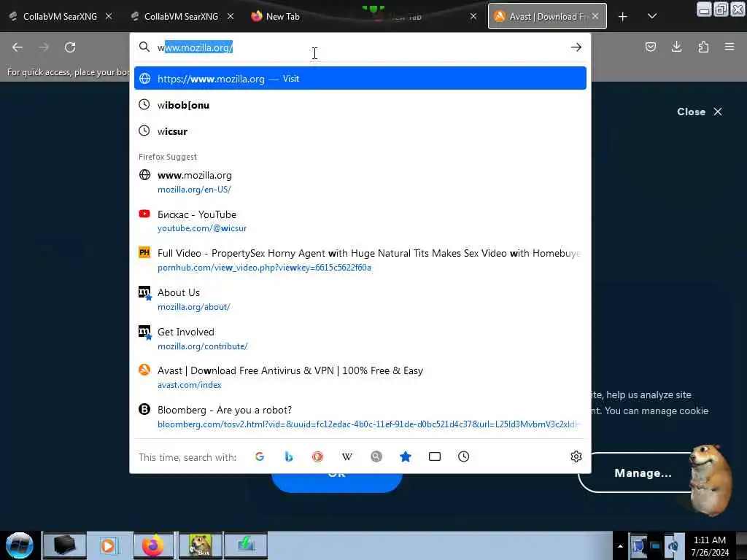The height and width of the screenshot is (560, 747).
Task: Close the Avast Download tab
Action: pyautogui.click(x=595, y=16)
